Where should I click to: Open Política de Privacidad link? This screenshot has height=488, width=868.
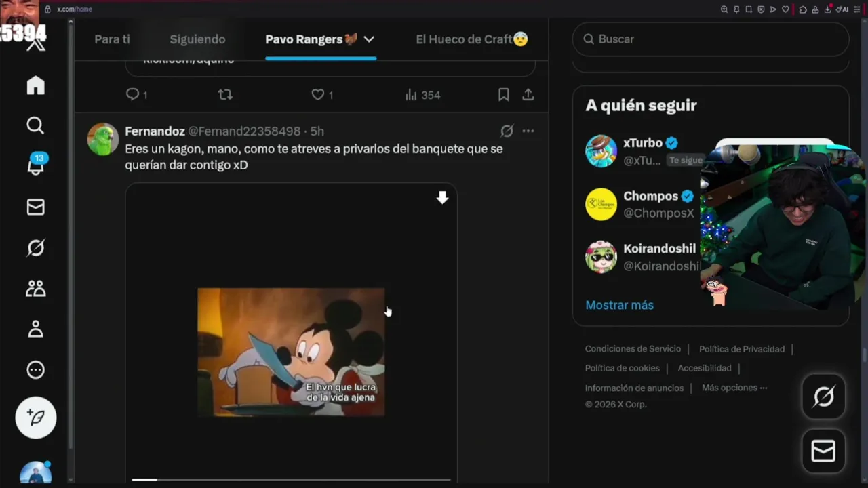741,349
